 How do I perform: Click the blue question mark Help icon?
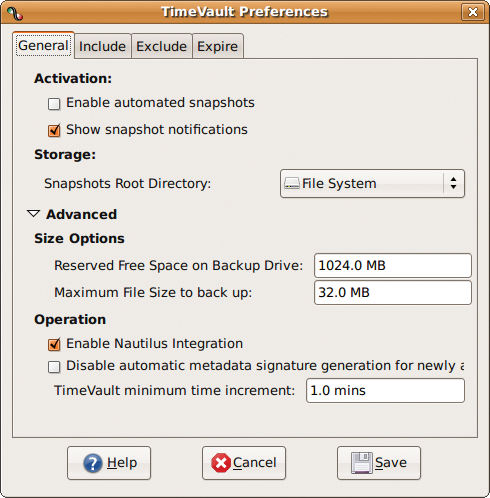click(x=93, y=463)
